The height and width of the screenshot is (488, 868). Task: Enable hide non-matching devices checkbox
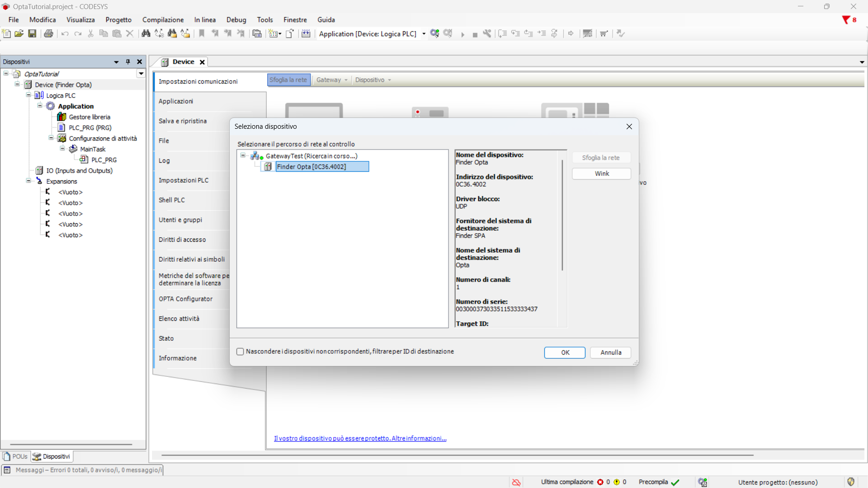point(241,352)
